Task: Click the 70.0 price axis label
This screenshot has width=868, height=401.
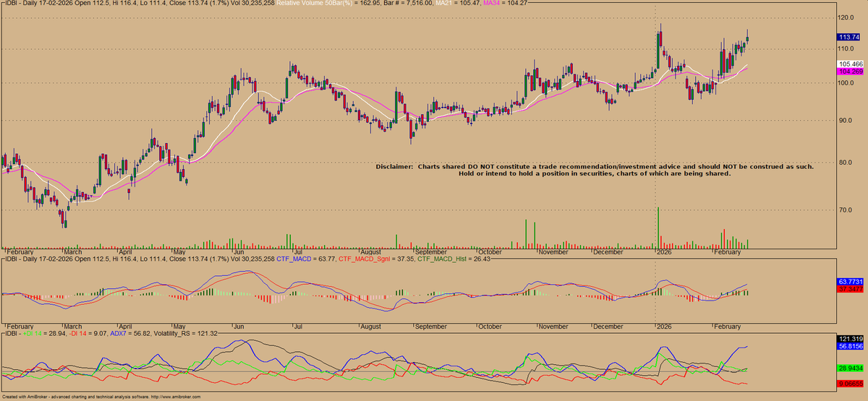Action: point(846,210)
